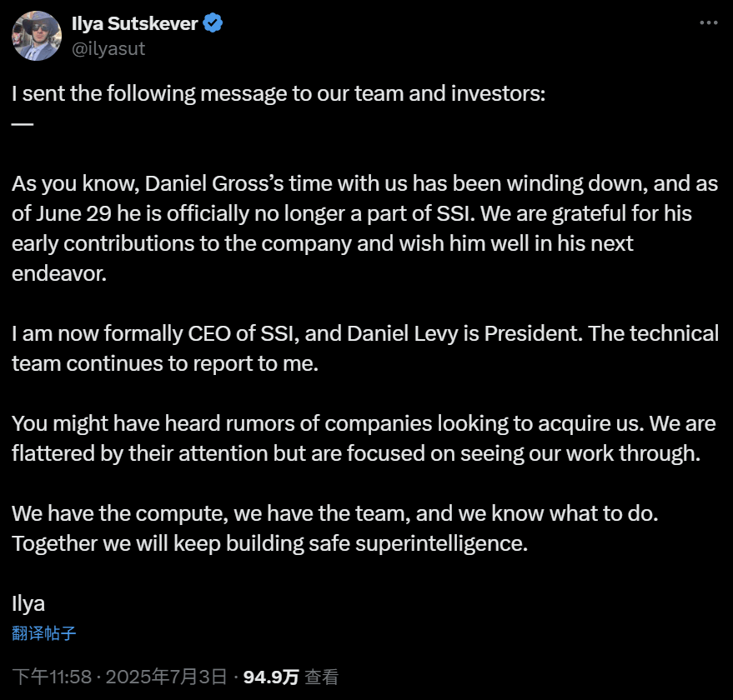Click the 2025年7月3日 post date
Viewport: 733px width, 700px height.
click(x=165, y=677)
